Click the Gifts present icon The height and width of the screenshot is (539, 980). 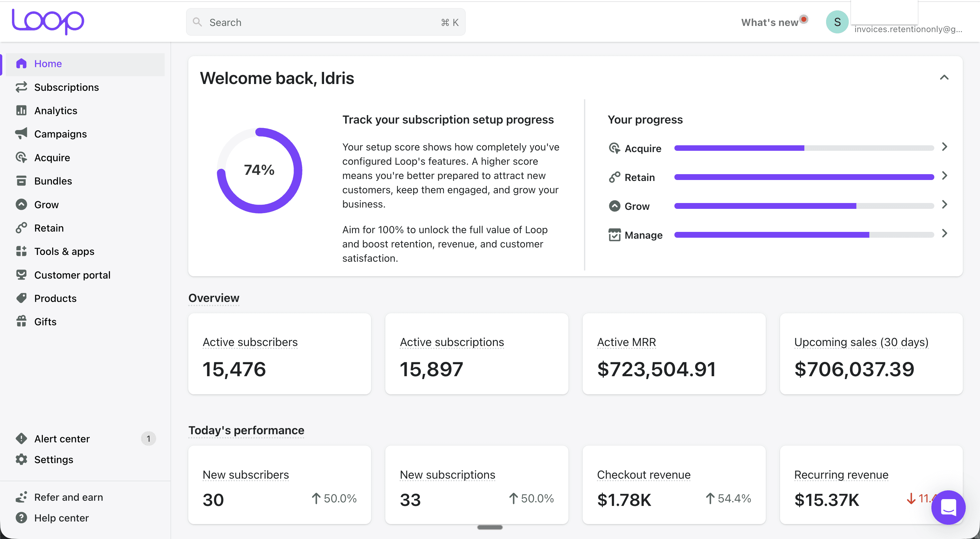click(x=21, y=322)
